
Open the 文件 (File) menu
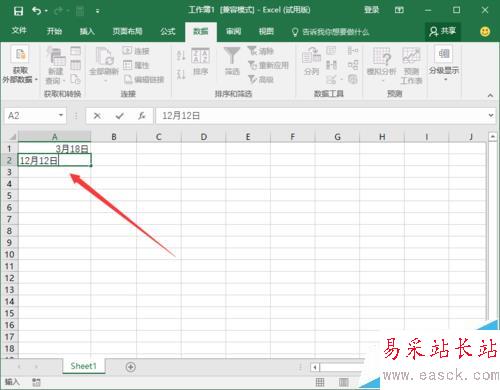pyautogui.click(x=19, y=31)
